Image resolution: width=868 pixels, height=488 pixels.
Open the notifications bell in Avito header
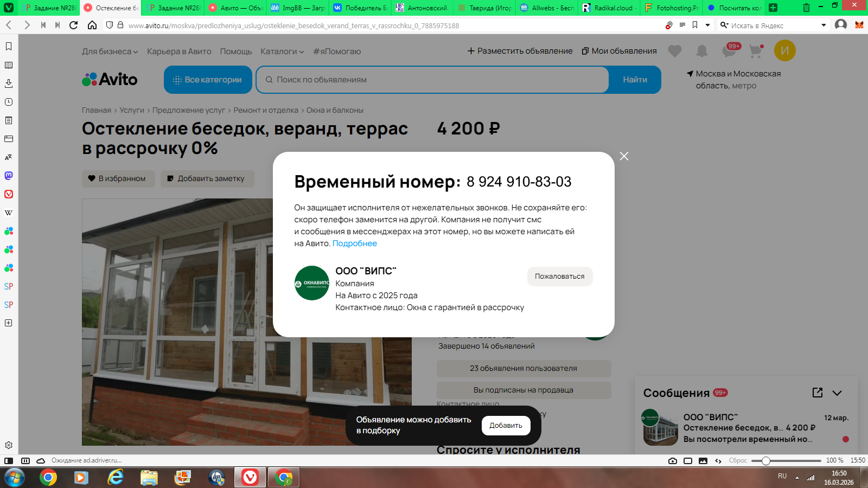point(702,51)
